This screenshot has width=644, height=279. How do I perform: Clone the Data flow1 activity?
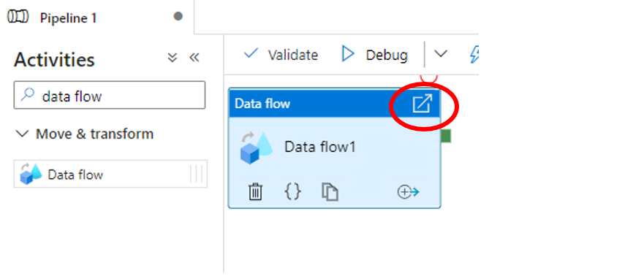click(x=330, y=191)
